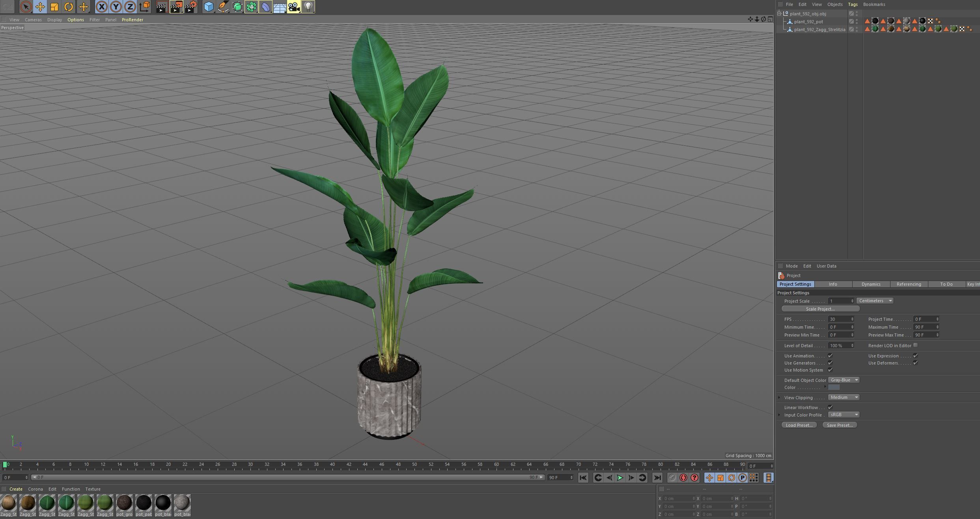Add a Cube primitive object

pyautogui.click(x=209, y=7)
